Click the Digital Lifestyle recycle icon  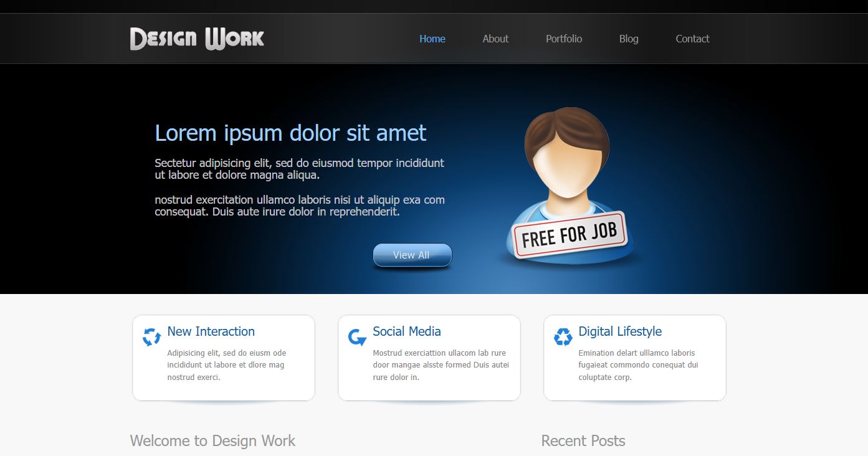pyautogui.click(x=563, y=337)
